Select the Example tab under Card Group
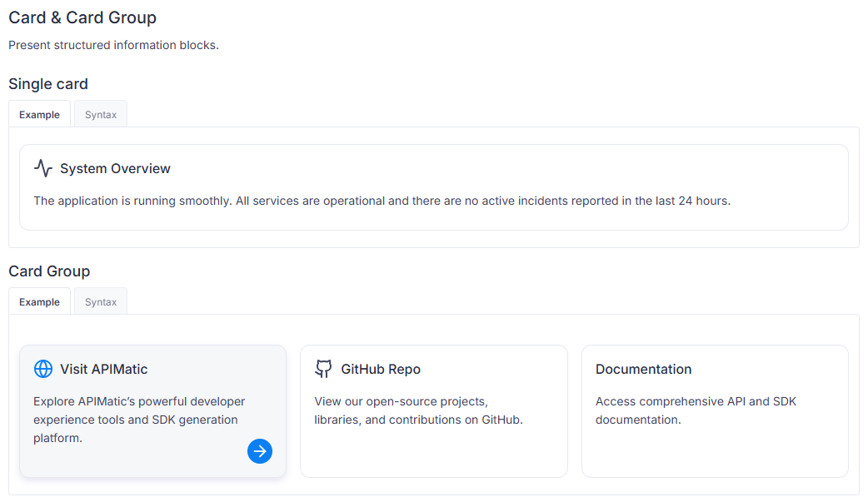868x502 pixels. pos(40,302)
